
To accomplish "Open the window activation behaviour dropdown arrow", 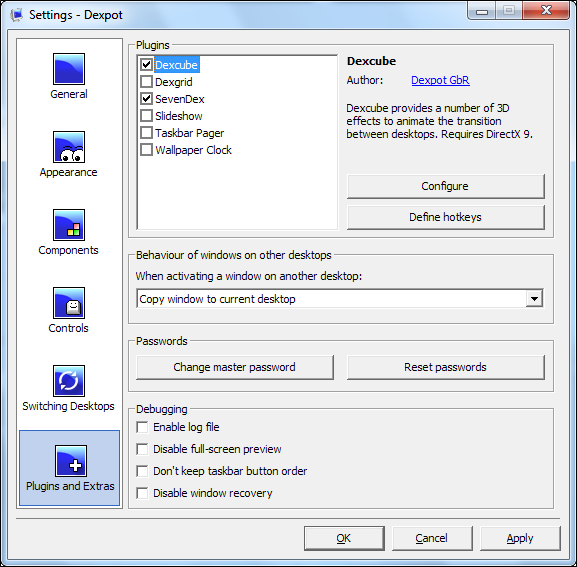I will (x=534, y=299).
